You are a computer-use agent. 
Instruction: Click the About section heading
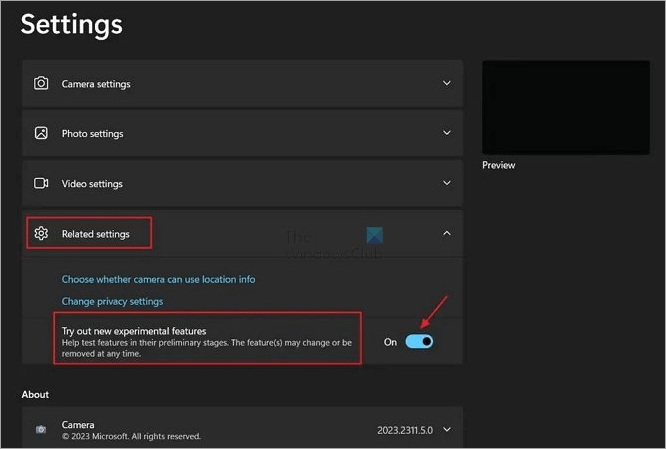(35, 395)
